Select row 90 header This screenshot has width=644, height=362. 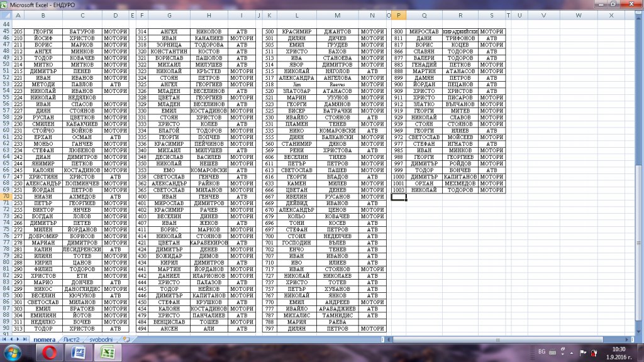pyautogui.click(x=6, y=328)
